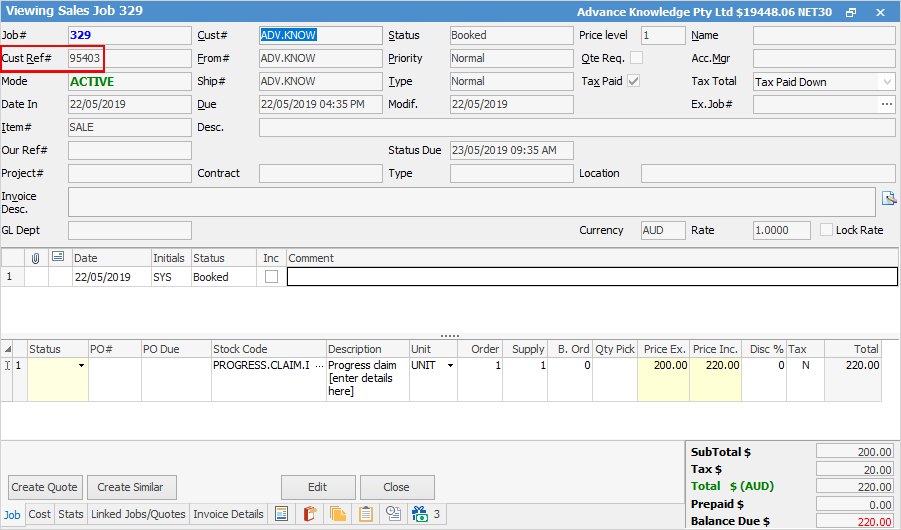
Task: Click the splitter dots between the grids
Action: point(450,336)
